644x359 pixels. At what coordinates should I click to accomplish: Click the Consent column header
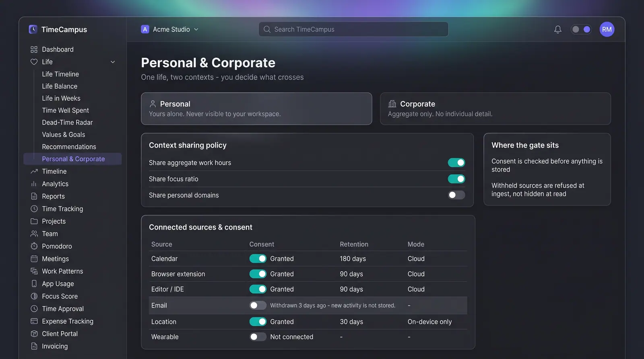point(262,244)
